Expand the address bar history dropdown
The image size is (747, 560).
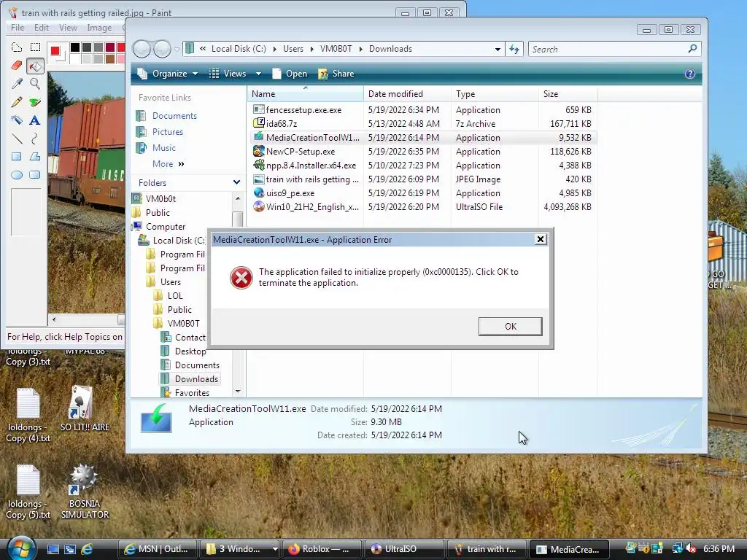[x=498, y=49]
